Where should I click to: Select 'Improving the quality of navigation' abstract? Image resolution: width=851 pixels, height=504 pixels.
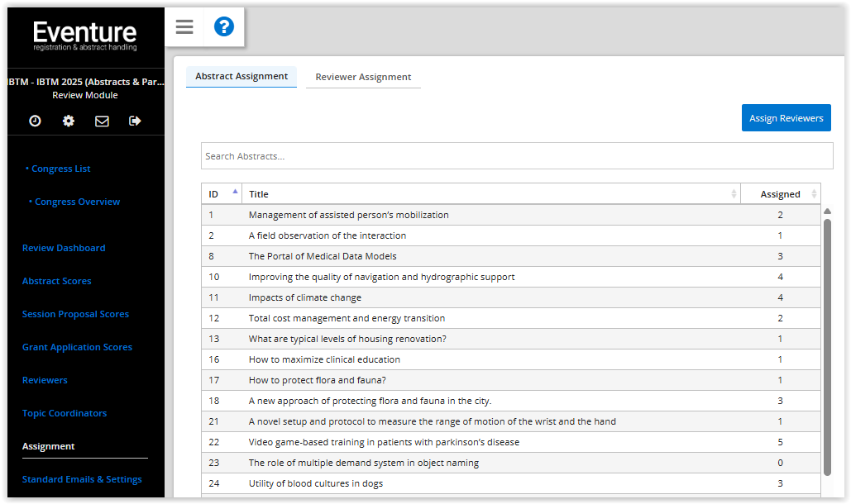(511, 277)
